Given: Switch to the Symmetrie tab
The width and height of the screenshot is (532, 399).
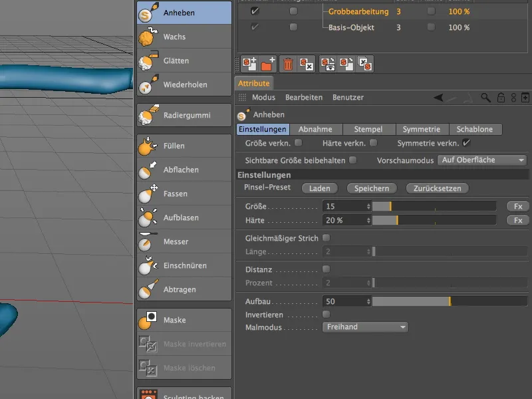Looking at the screenshot, I should (422, 129).
